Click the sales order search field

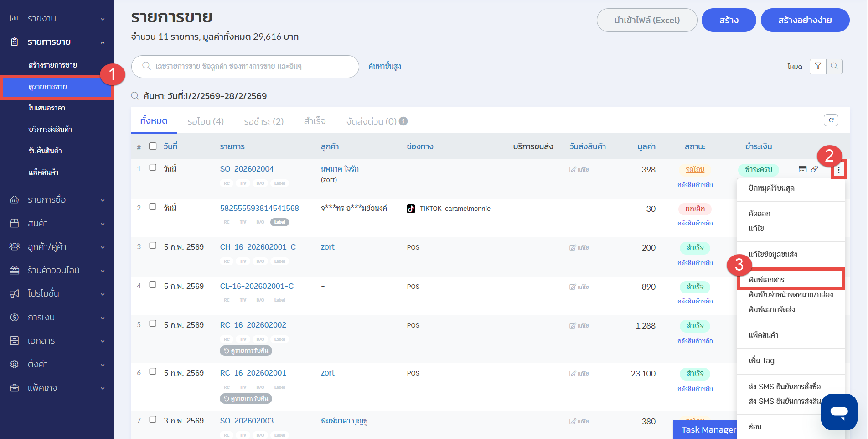[x=245, y=67]
